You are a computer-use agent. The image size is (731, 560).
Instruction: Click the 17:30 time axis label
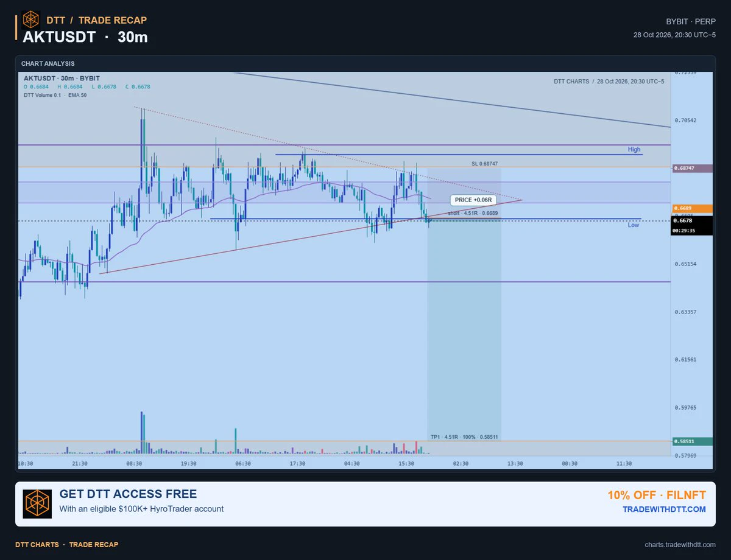[297, 463]
